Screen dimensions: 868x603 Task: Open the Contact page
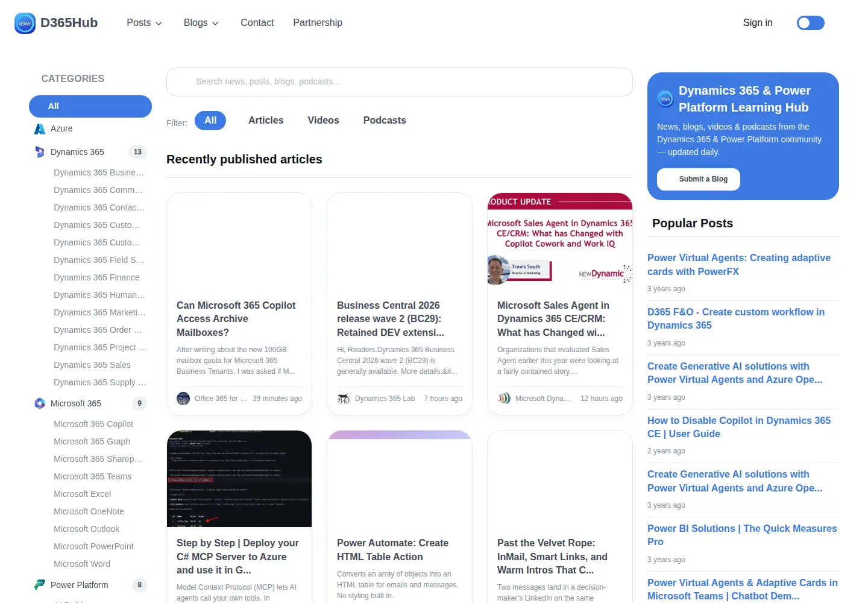coord(257,23)
